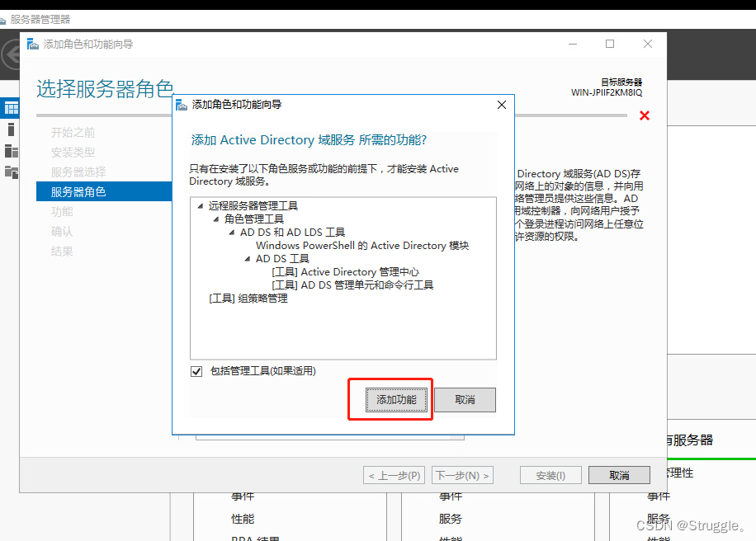Select Windows PowerShell 的 Active Directory 模块 row
This screenshot has height=541, width=756.
coord(362,246)
